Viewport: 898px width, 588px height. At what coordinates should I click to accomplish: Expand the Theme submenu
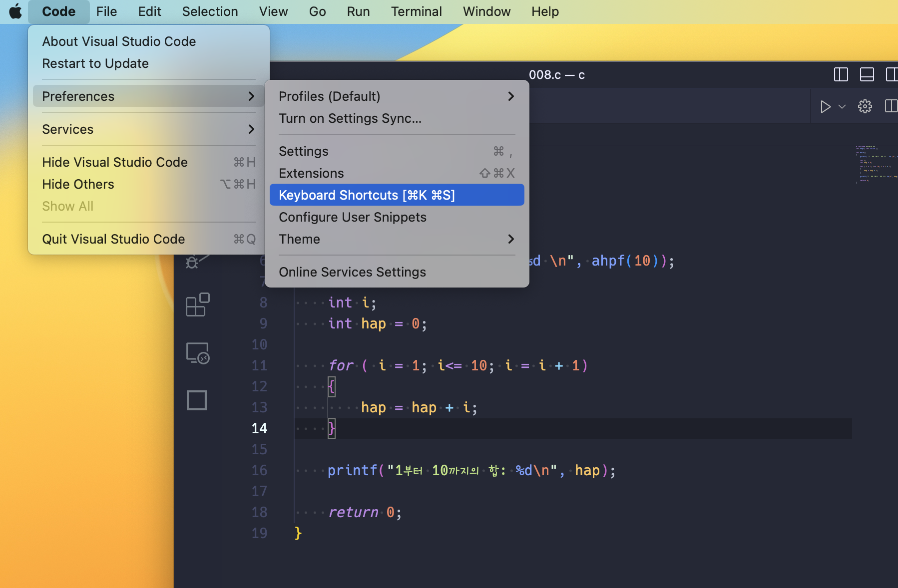397,239
